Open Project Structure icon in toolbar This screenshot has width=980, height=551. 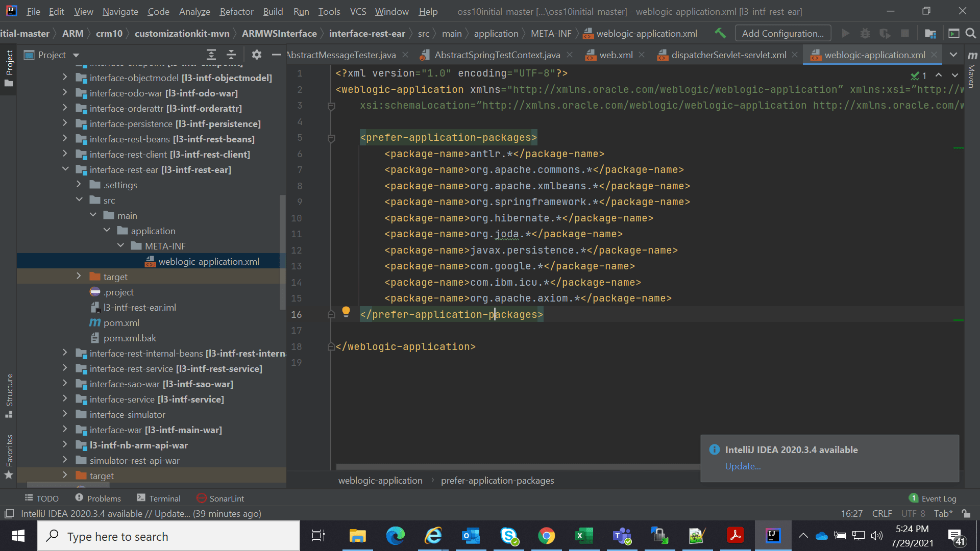click(x=930, y=33)
